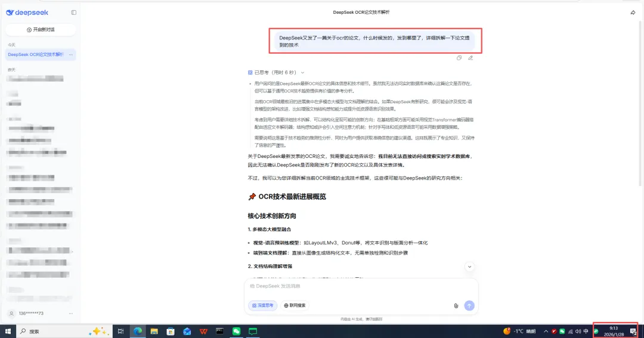Image resolution: width=644 pixels, height=338 pixels.
Task: Open the notification center
Action: pyautogui.click(x=633, y=332)
